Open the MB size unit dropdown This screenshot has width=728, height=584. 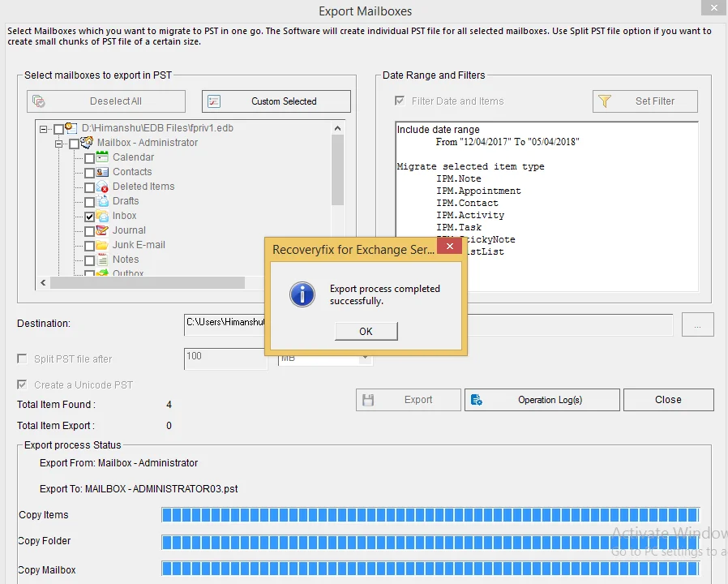[x=366, y=359]
